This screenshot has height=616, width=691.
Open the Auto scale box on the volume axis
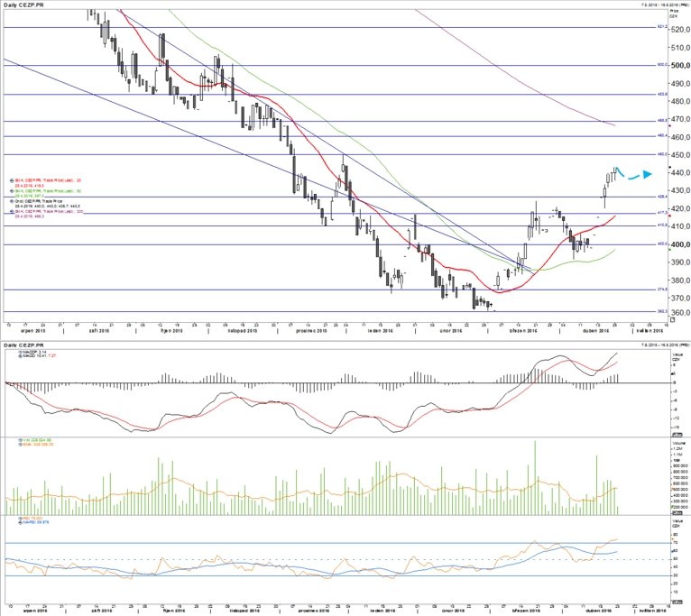click(678, 512)
